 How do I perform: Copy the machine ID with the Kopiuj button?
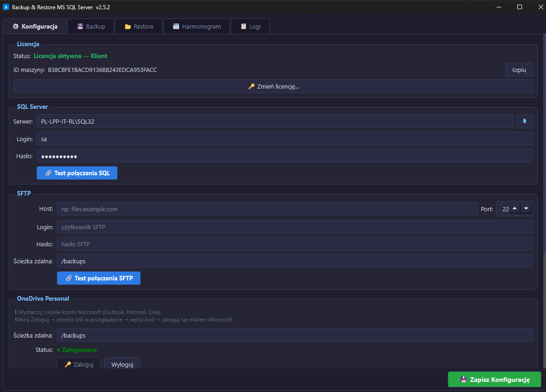pyautogui.click(x=519, y=70)
